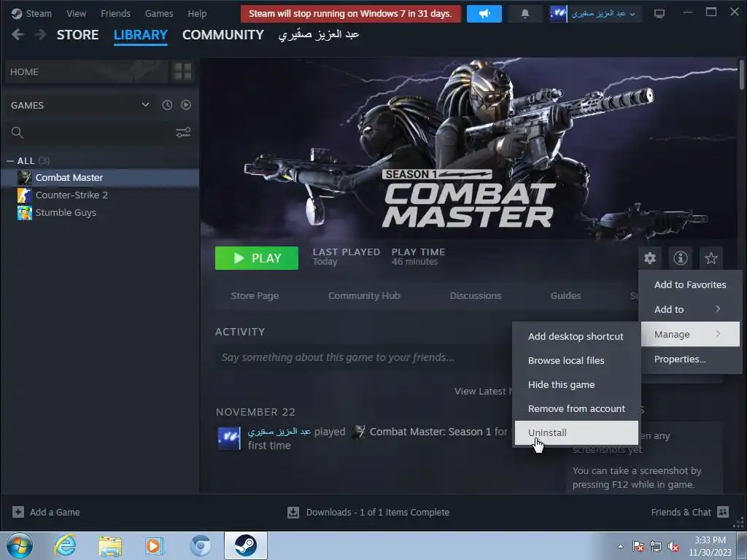Open the announcements megaphone button
The width and height of the screenshot is (747, 560).
[484, 14]
